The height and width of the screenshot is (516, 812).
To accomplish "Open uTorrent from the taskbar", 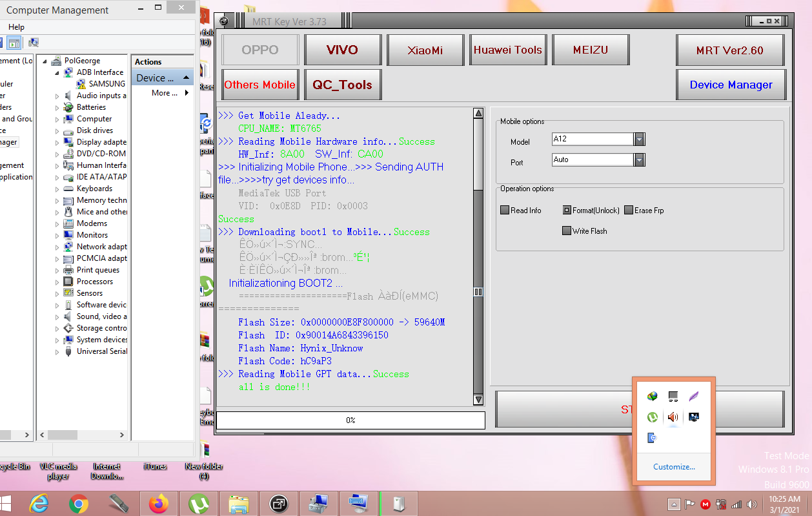I will click(199, 503).
